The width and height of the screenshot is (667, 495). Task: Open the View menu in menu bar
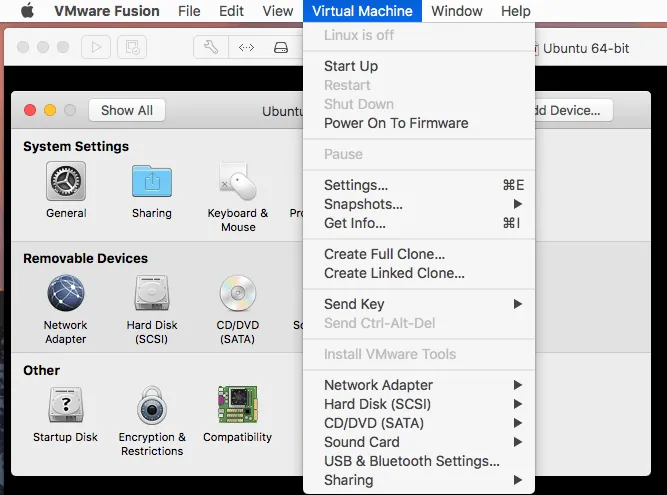(x=278, y=11)
